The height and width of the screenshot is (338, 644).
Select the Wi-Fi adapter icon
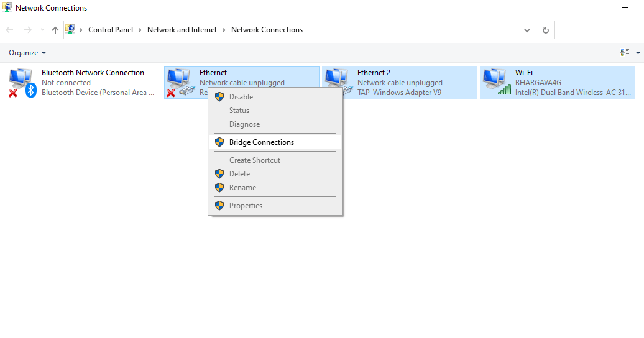click(x=495, y=83)
